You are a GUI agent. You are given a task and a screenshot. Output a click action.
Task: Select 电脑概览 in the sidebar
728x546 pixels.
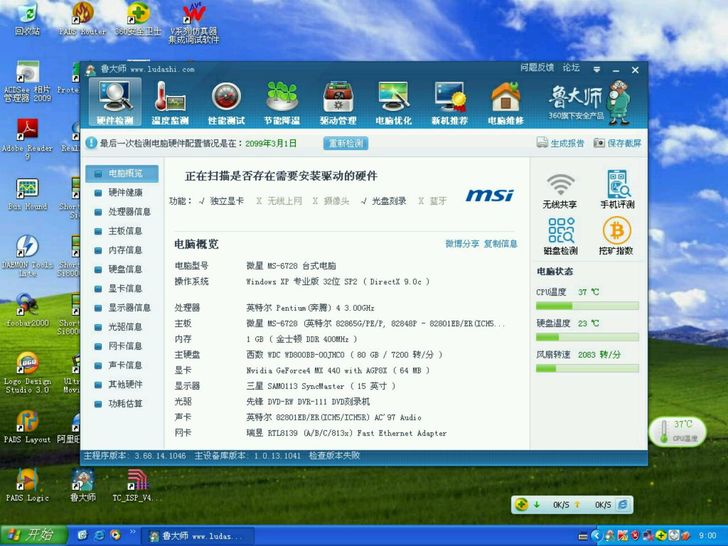pyautogui.click(x=122, y=174)
